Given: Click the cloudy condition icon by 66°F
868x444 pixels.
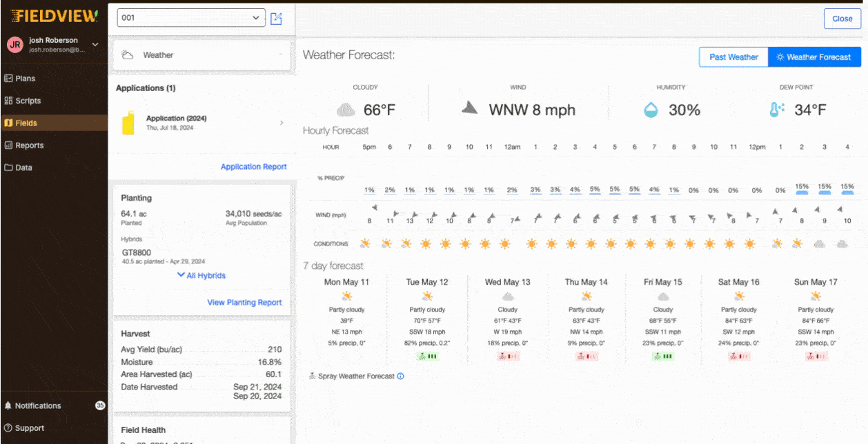Looking at the screenshot, I should tap(346, 110).
